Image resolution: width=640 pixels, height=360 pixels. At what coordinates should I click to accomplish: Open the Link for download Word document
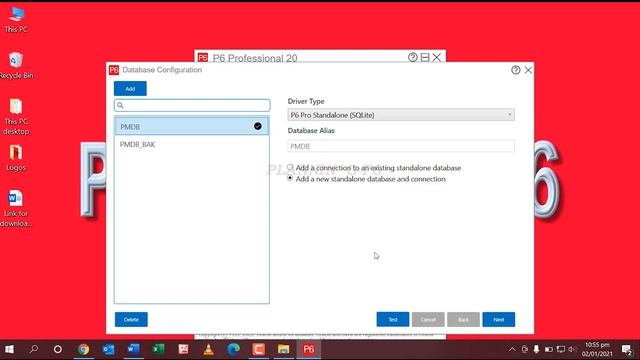tap(16, 209)
